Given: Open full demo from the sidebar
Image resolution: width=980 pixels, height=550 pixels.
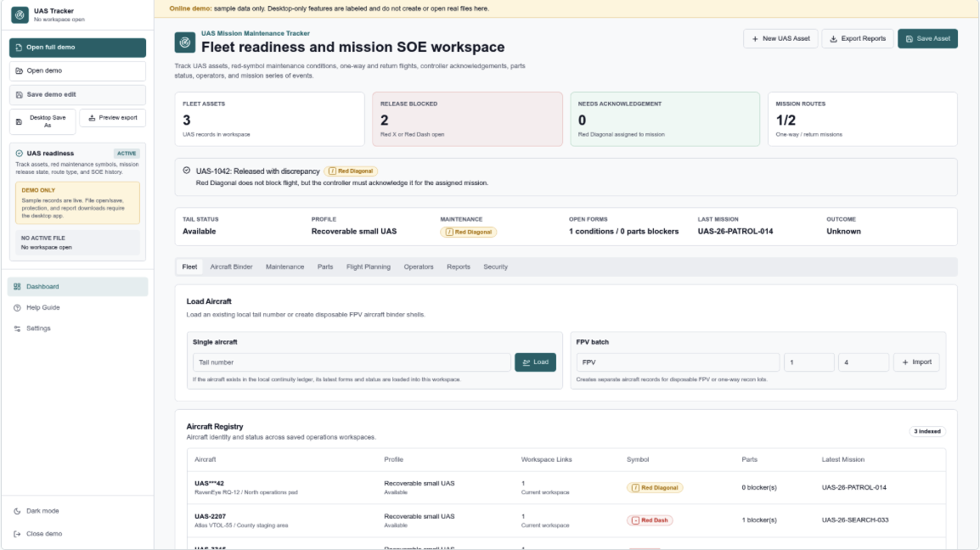Looking at the screenshot, I should [77, 48].
